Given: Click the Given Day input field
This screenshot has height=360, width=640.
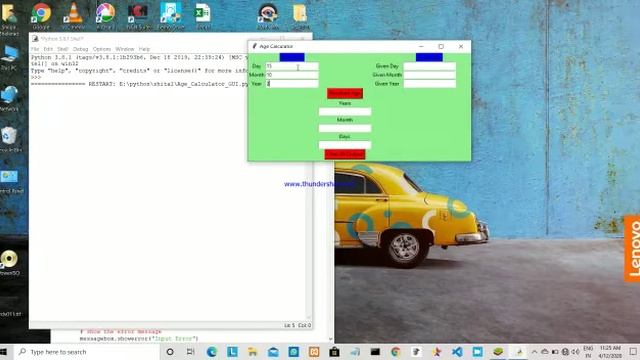Looking at the screenshot, I should [x=429, y=66].
